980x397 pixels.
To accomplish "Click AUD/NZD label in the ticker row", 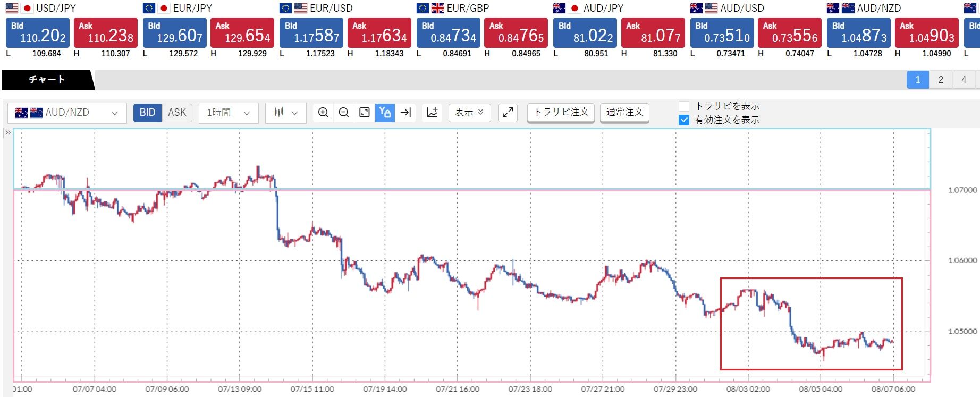I will pos(879,8).
